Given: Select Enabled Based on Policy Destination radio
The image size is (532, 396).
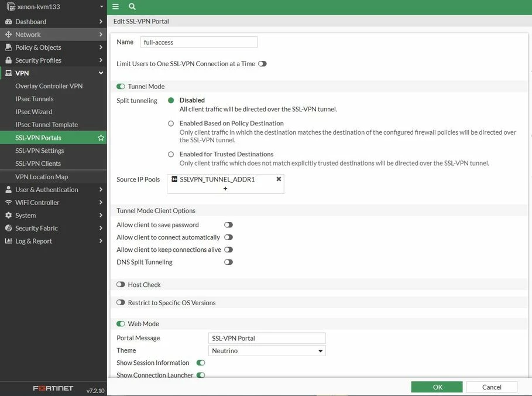Looking at the screenshot, I should [x=171, y=123].
